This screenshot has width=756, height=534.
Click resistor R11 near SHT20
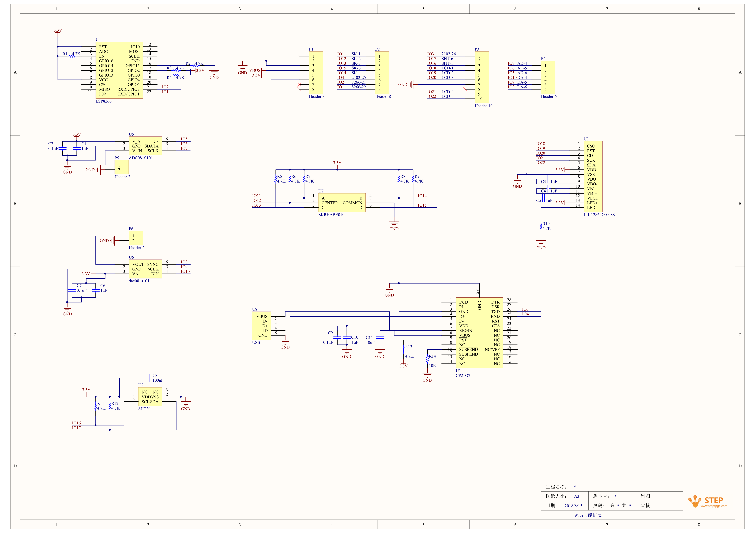[x=96, y=406]
